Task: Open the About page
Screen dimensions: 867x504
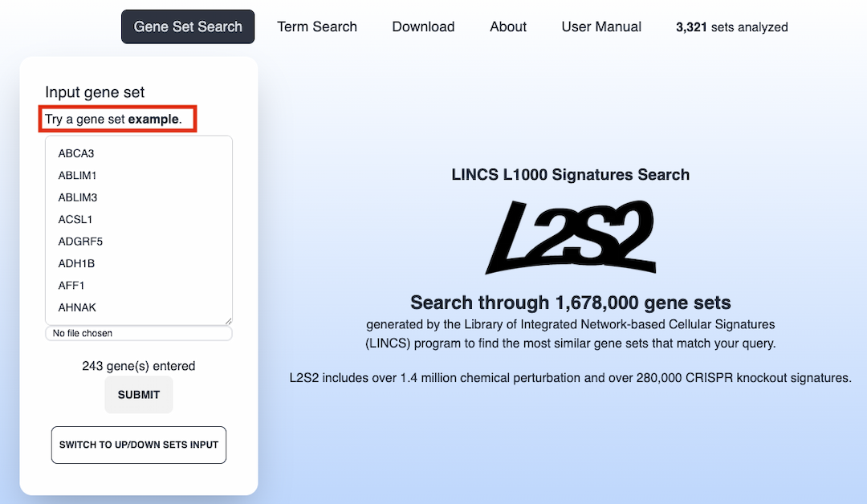Action: tap(508, 26)
